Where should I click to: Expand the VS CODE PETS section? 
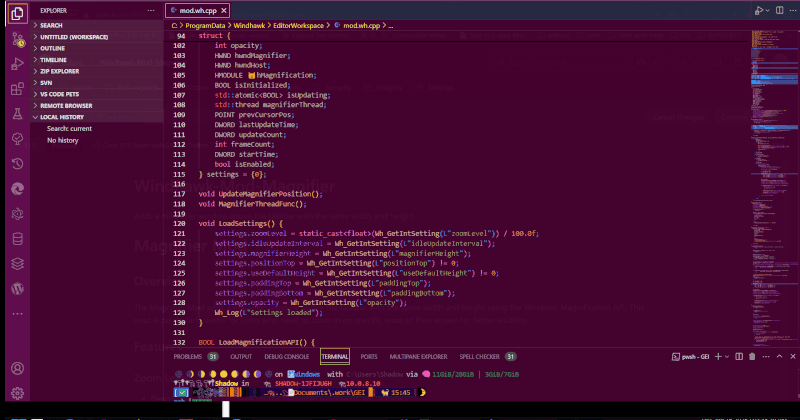(60, 93)
